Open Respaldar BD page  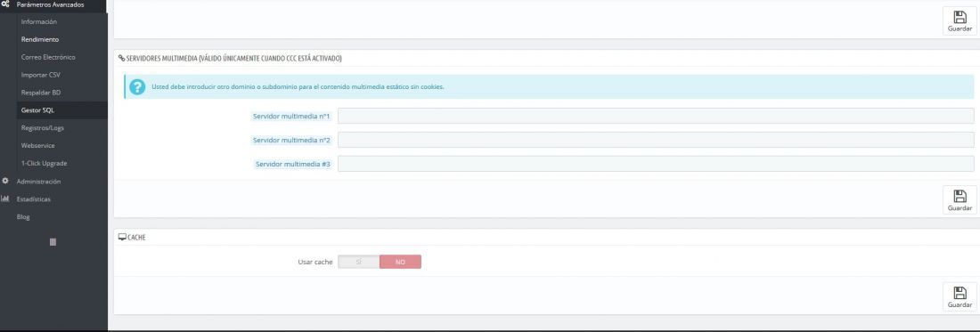coord(41,93)
